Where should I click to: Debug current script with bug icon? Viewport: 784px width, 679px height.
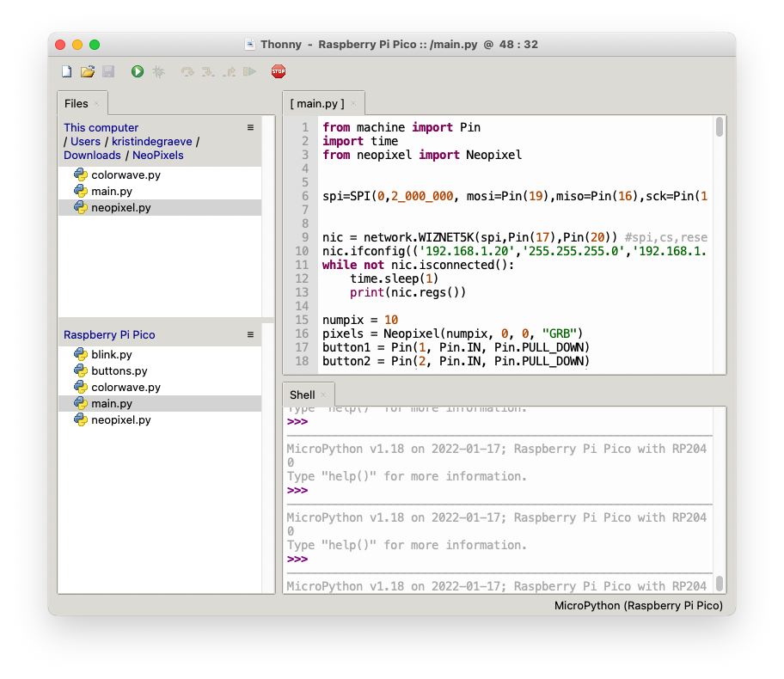(x=158, y=71)
